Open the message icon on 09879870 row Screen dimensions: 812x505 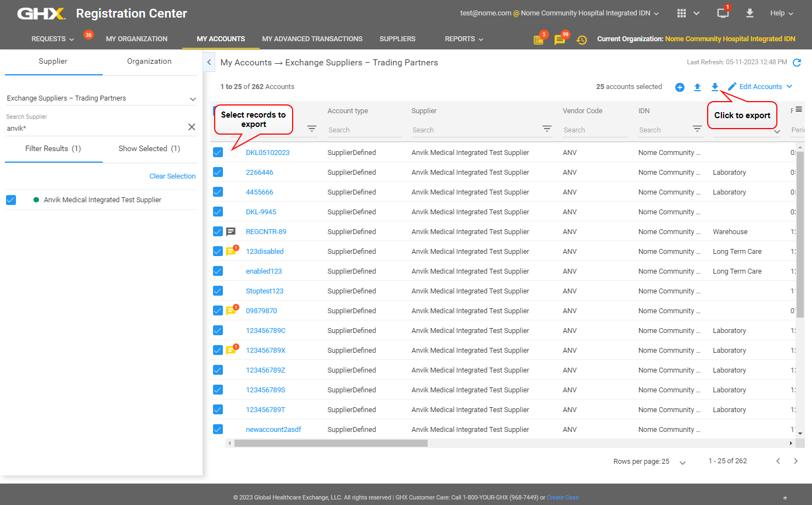[231, 311]
